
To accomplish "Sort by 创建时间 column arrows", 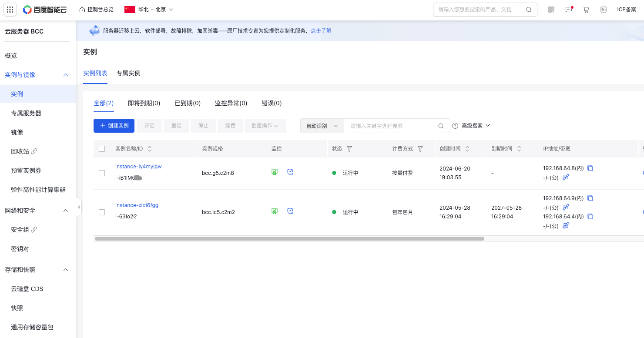I will 467,149.
